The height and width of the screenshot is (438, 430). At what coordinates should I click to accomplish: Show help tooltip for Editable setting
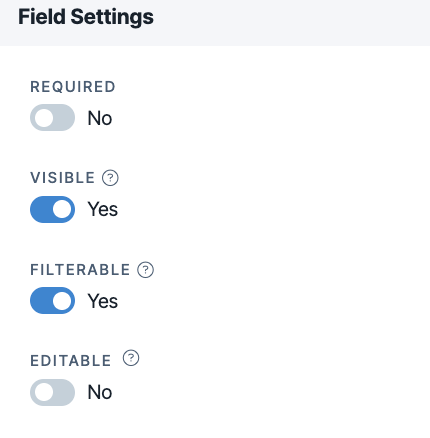(131, 358)
